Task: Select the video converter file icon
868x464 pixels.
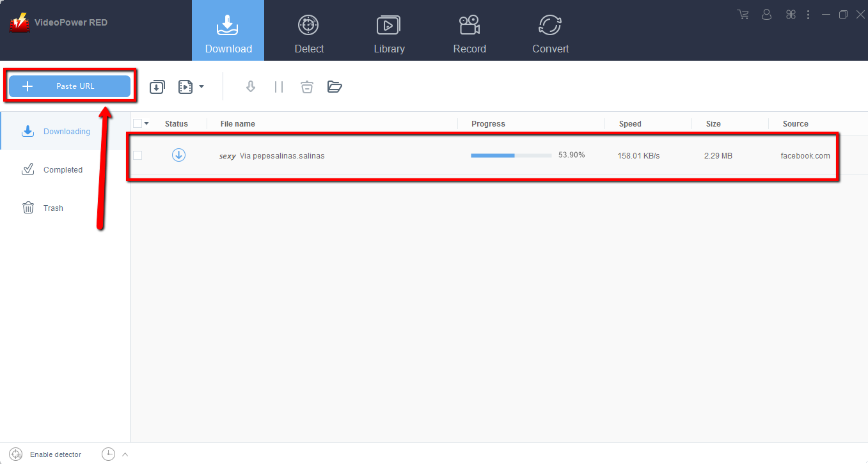Action: point(184,86)
